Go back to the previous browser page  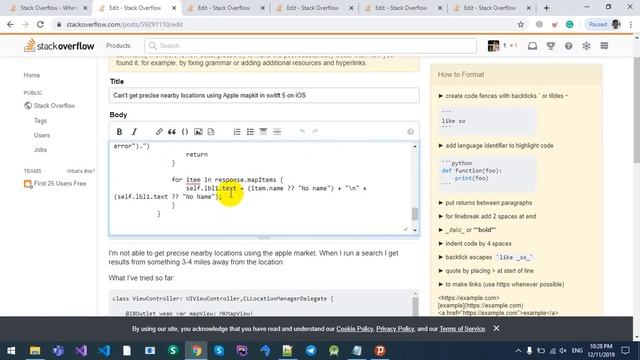pyautogui.click(x=10, y=24)
